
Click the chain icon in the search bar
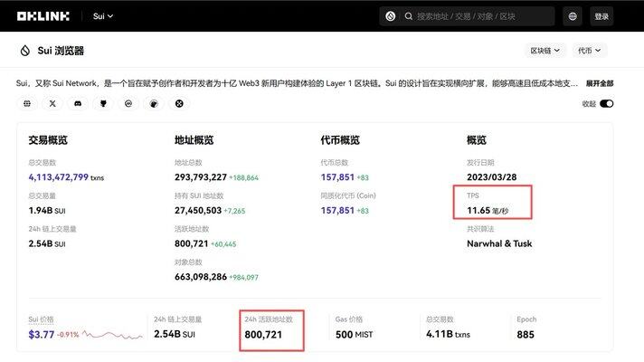pyautogui.click(x=390, y=16)
